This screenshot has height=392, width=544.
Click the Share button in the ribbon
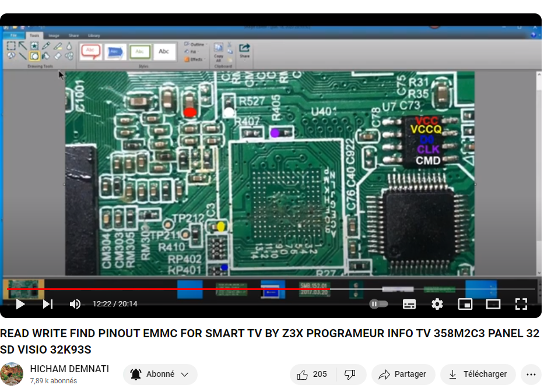pyautogui.click(x=244, y=51)
